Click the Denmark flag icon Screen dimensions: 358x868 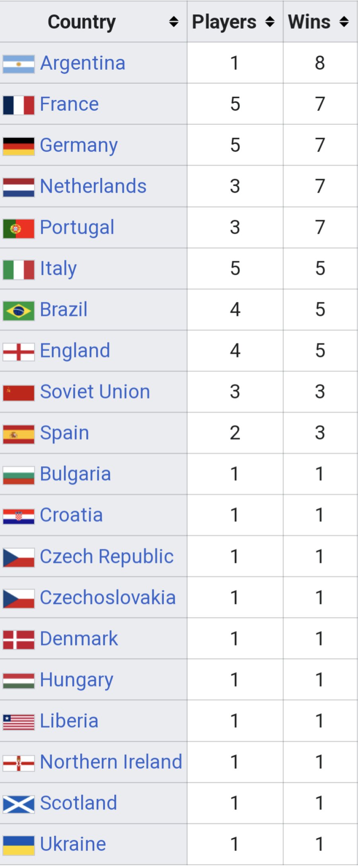click(x=18, y=639)
